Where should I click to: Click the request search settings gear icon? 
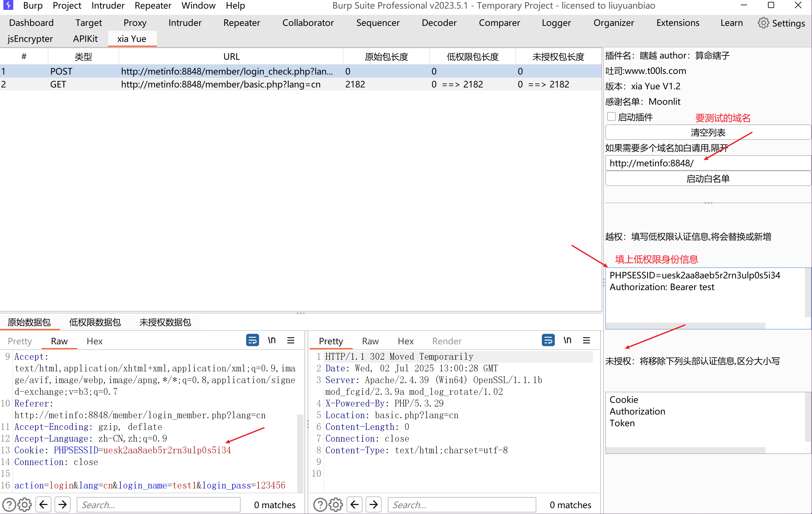tap(25, 504)
